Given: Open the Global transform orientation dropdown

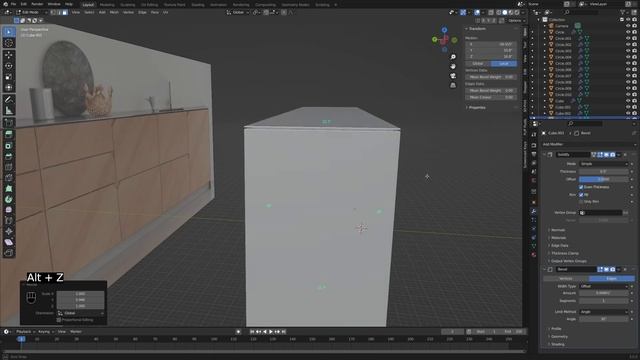Looking at the screenshot, I should (238, 12).
